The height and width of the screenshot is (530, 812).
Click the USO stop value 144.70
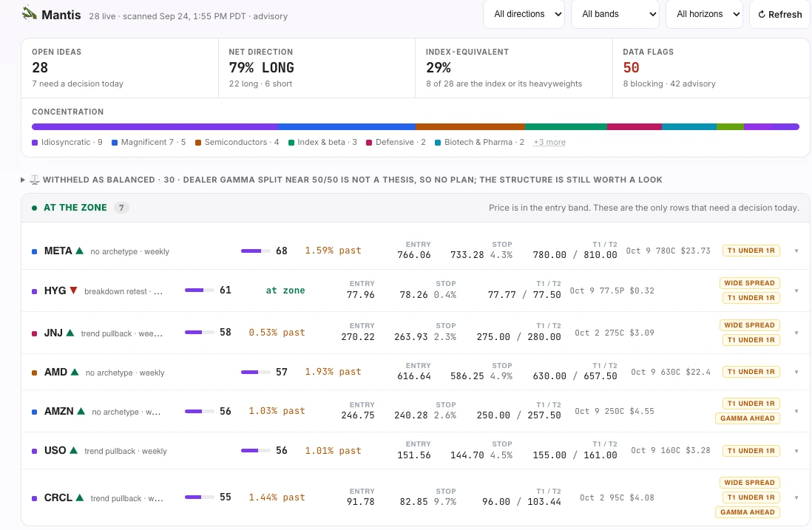pyautogui.click(x=467, y=455)
